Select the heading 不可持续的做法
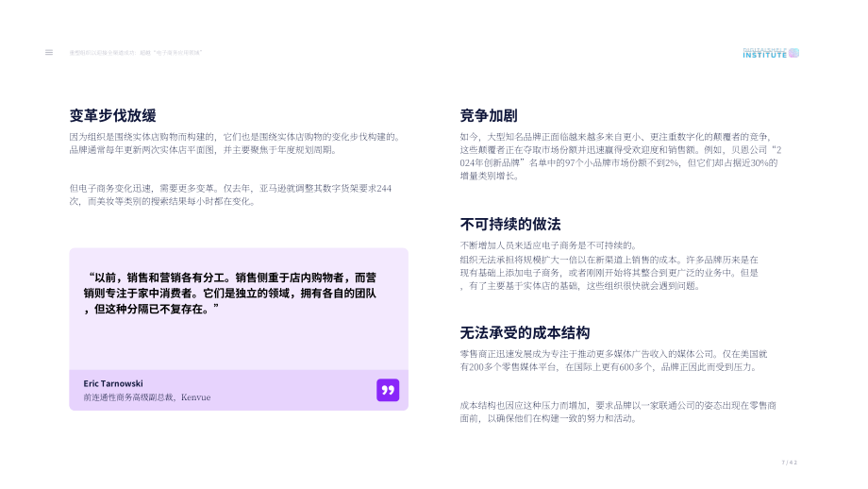This screenshot has width=868, height=489. click(x=510, y=224)
